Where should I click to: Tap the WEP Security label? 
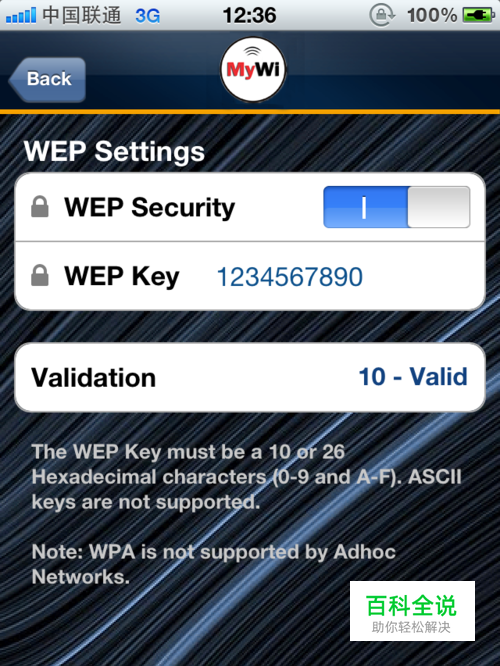150,207
